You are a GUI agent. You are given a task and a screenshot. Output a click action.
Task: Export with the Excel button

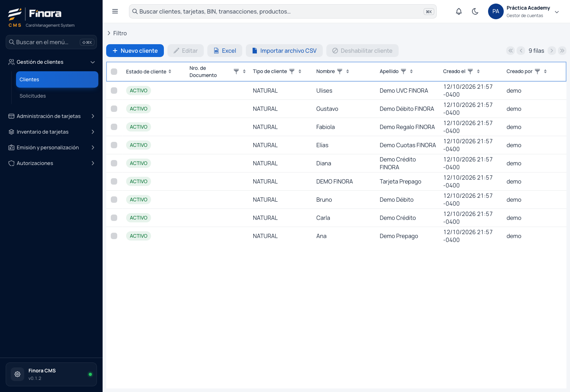coord(225,51)
